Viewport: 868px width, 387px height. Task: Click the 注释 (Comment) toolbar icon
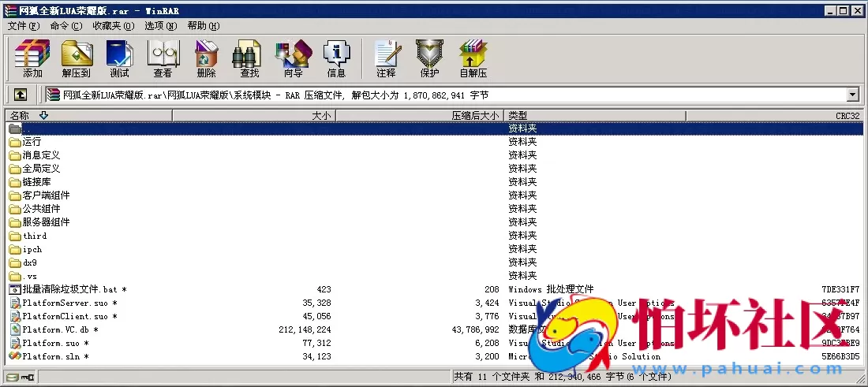(x=386, y=58)
